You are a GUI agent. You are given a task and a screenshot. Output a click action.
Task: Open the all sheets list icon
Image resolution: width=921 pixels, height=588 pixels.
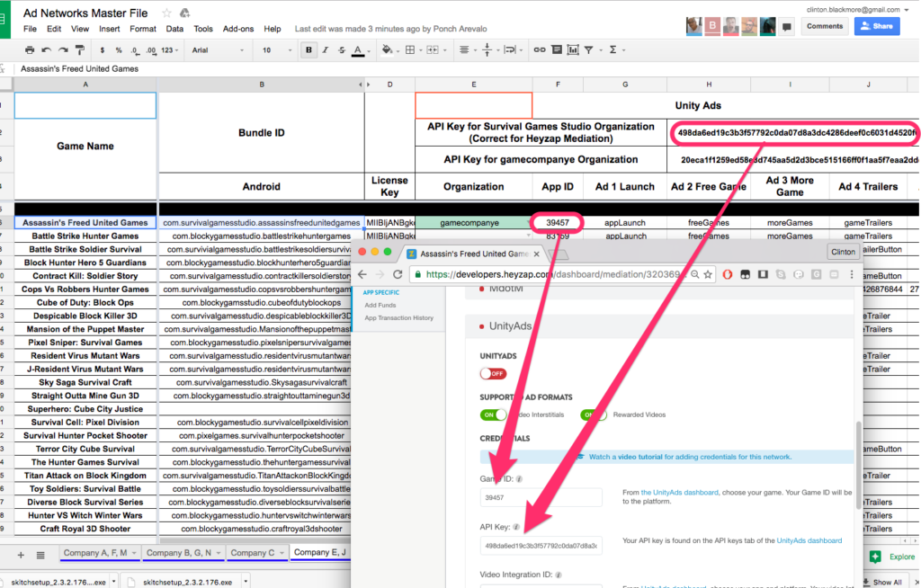tap(40, 555)
